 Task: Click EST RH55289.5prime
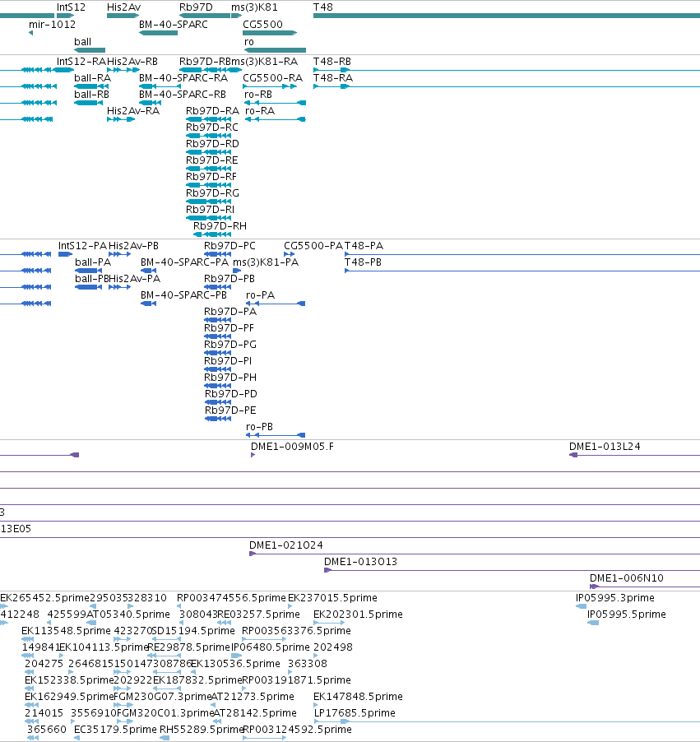point(202,730)
